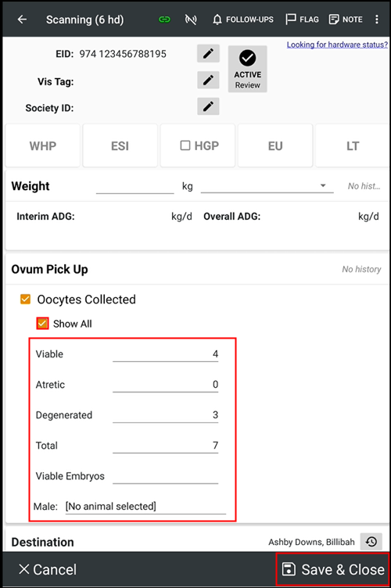Select the Male animal field

click(x=145, y=507)
